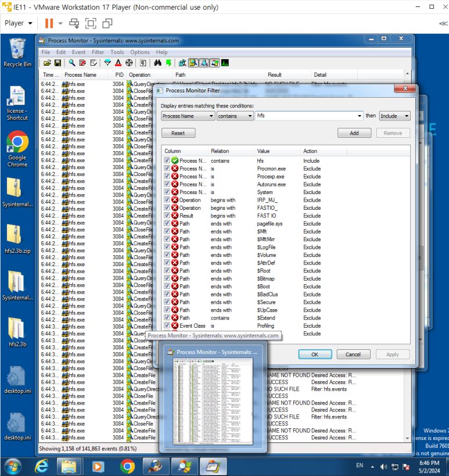Toggle Show Profiling Events graph icon
This screenshot has height=476, width=449.
pyautogui.click(x=225, y=63)
